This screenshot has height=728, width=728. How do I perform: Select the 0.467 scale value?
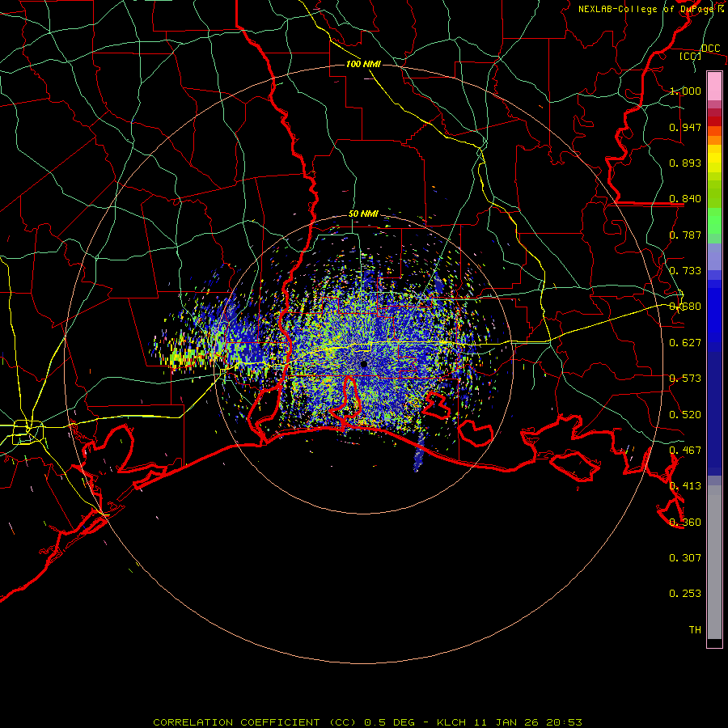point(685,451)
